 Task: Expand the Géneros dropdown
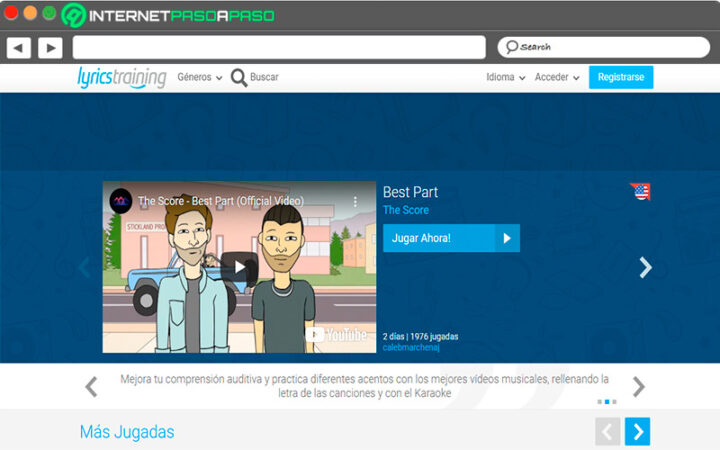click(199, 77)
